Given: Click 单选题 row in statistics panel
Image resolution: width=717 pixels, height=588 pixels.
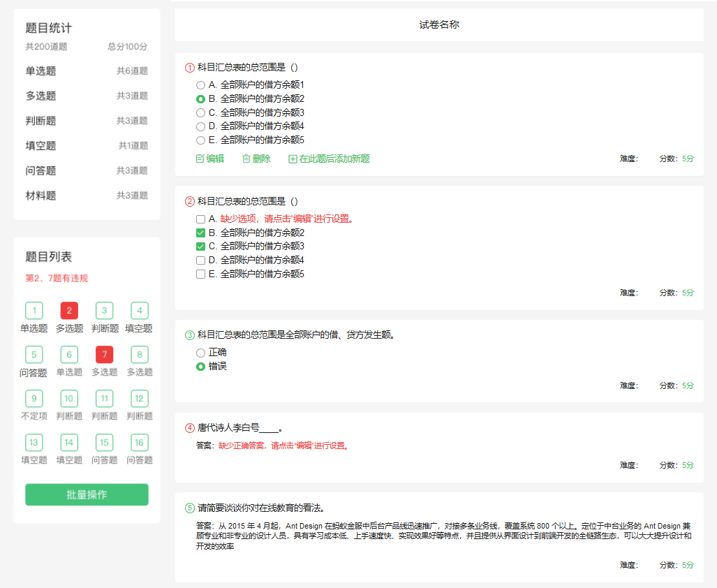Looking at the screenshot, I should click(87, 71).
